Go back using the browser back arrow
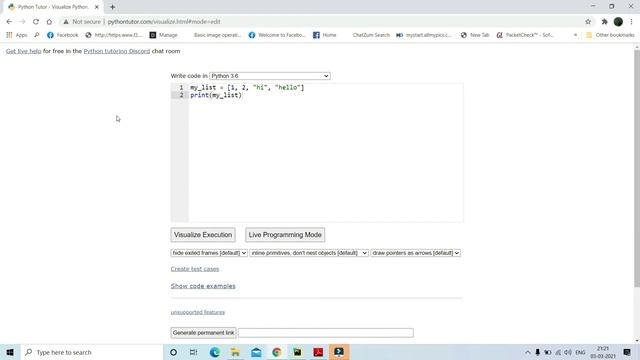This screenshot has height=360, width=640. 9,22
